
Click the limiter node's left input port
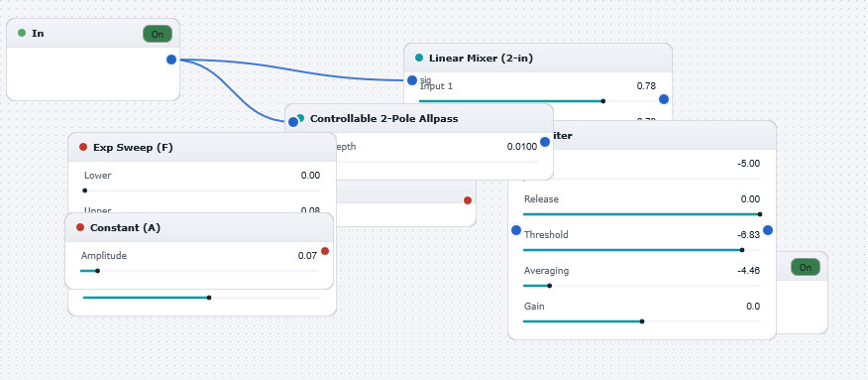516,230
